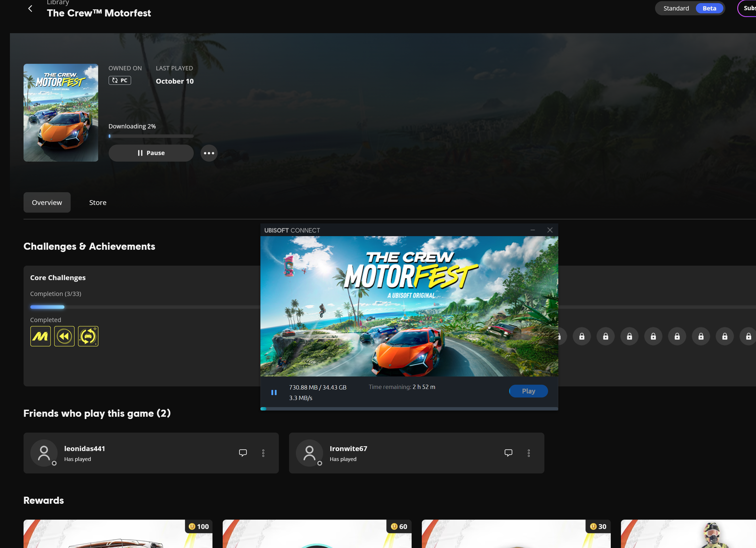The image size is (756, 548).
Task: Select the Beta toggle option
Action: tap(709, 8)
